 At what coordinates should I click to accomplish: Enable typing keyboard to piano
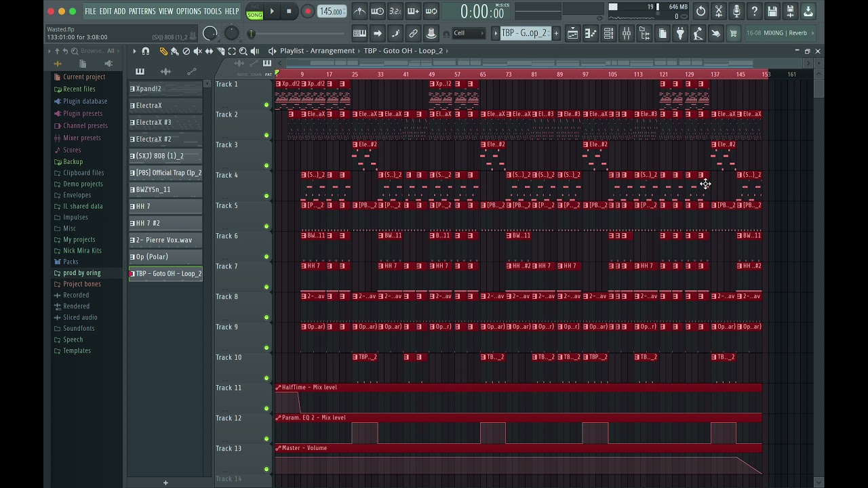click(359, 33)
